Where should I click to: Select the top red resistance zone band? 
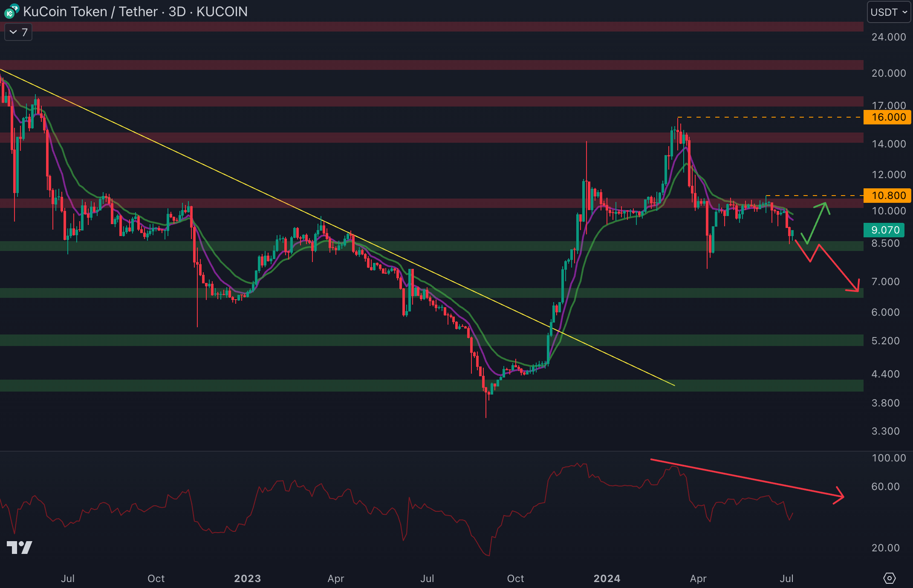[426, 26]
